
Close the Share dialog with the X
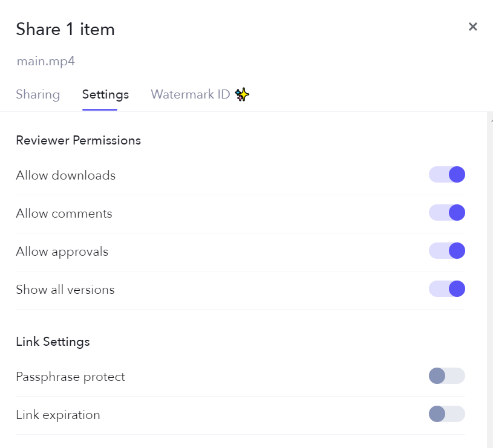(x=473, y=27)
